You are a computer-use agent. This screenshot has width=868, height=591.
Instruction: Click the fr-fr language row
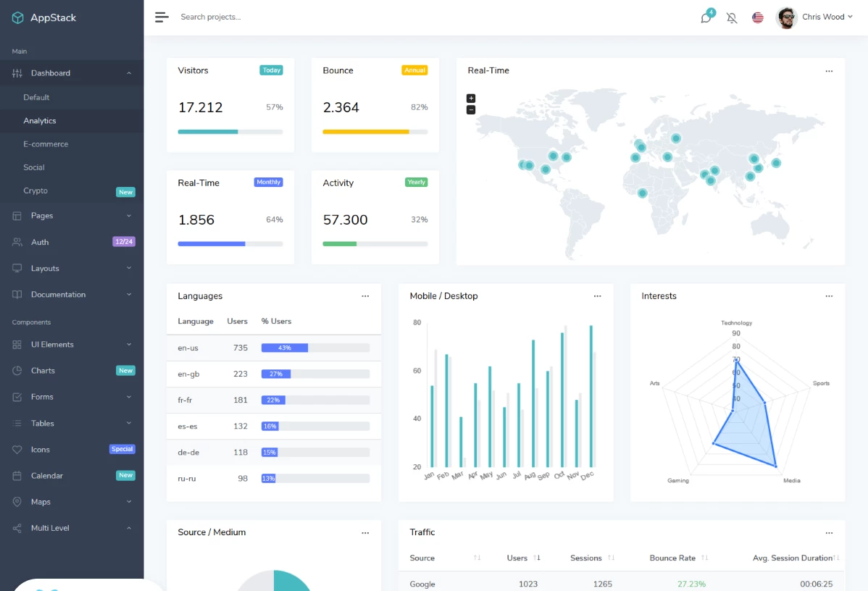(x=273, y=400)
